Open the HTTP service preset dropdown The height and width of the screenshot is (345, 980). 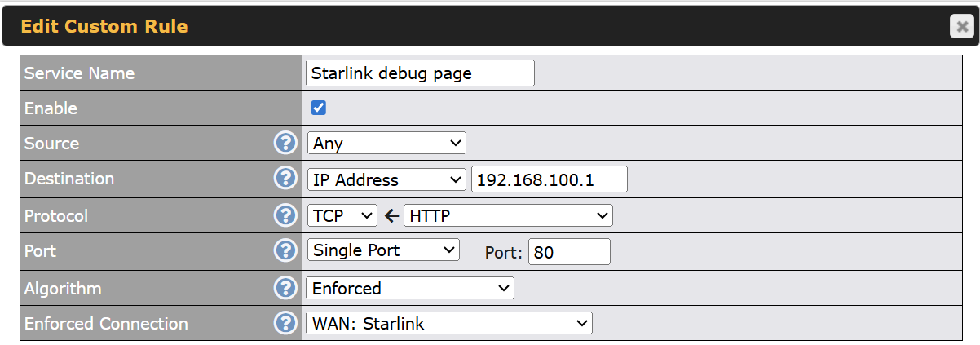pyautogui.click(x=508, y=215)
